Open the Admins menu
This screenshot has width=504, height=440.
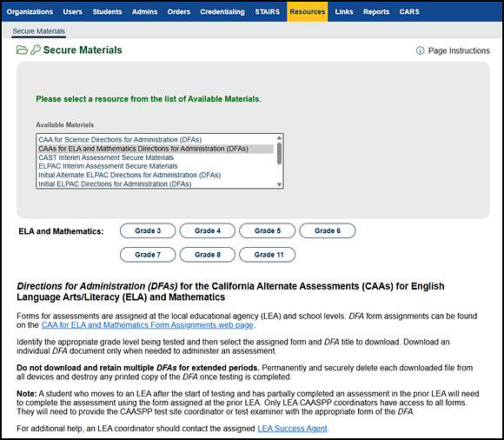[144, 11]
